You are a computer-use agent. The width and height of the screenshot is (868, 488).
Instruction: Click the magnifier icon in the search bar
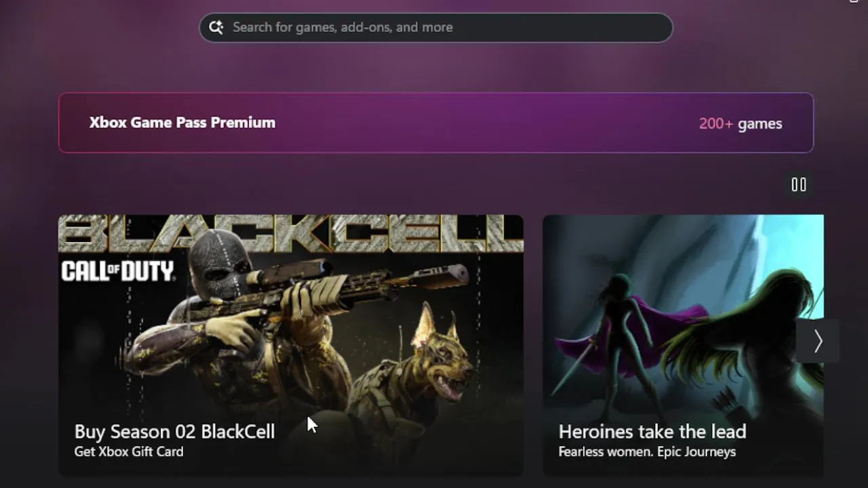[x=216, y=27]
